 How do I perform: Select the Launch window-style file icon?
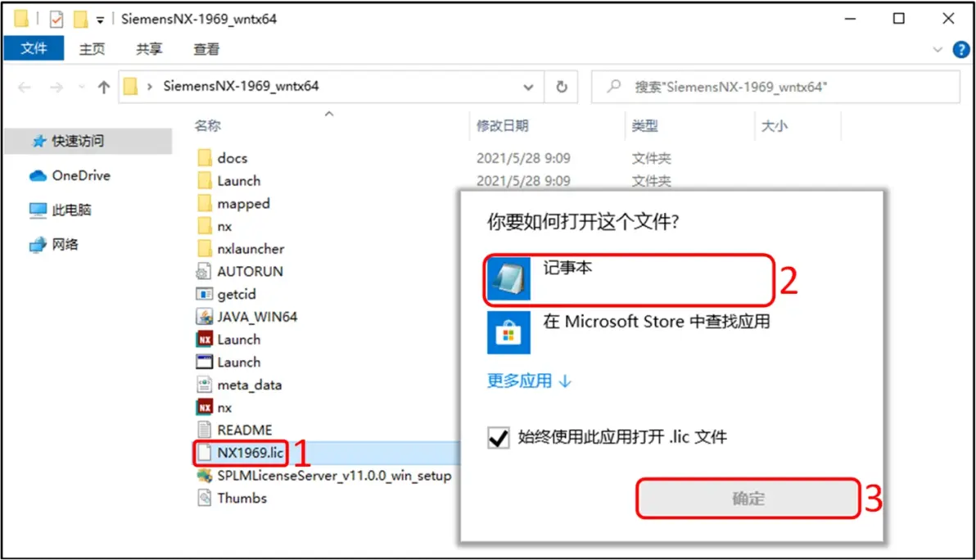coord(204,362)
